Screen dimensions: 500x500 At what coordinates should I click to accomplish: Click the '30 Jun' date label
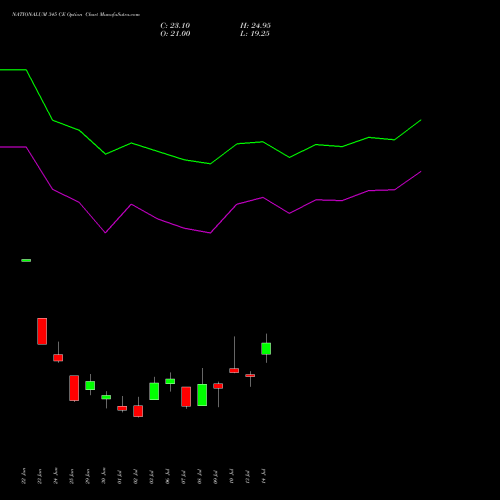click(103, 476)
